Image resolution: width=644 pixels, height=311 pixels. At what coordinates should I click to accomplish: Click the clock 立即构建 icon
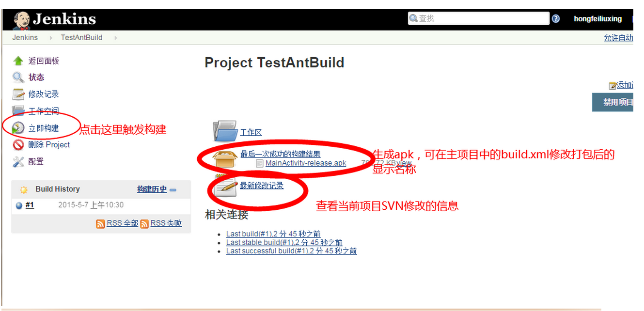[x=18, y=128]
